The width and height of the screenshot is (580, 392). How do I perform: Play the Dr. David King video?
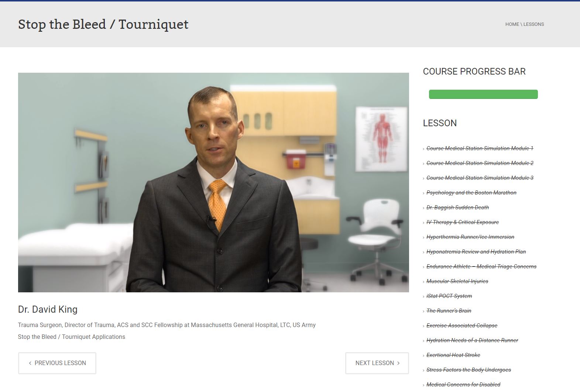[x=213, y=182]
